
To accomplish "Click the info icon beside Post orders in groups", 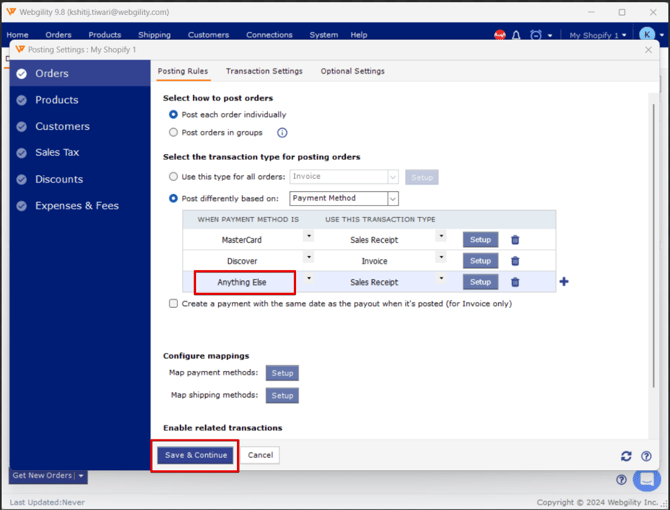I will coord(282,132).
